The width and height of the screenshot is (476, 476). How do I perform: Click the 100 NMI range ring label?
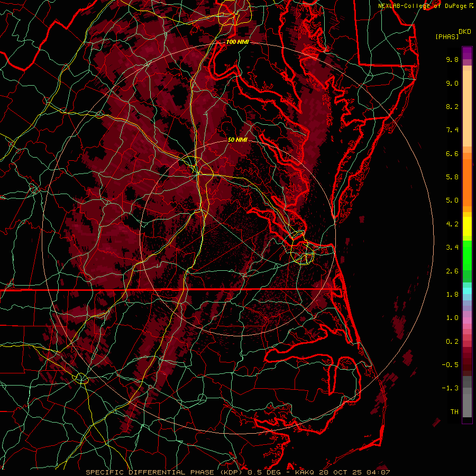click(237, 42)
